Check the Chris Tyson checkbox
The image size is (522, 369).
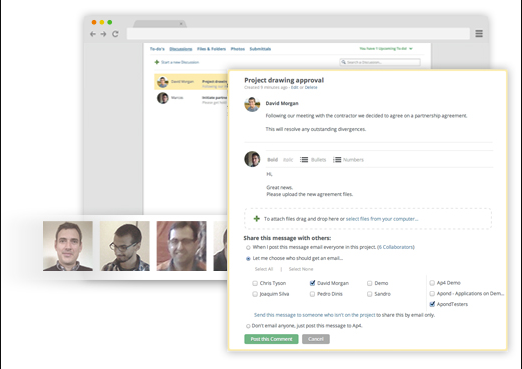tap(255, 283)
